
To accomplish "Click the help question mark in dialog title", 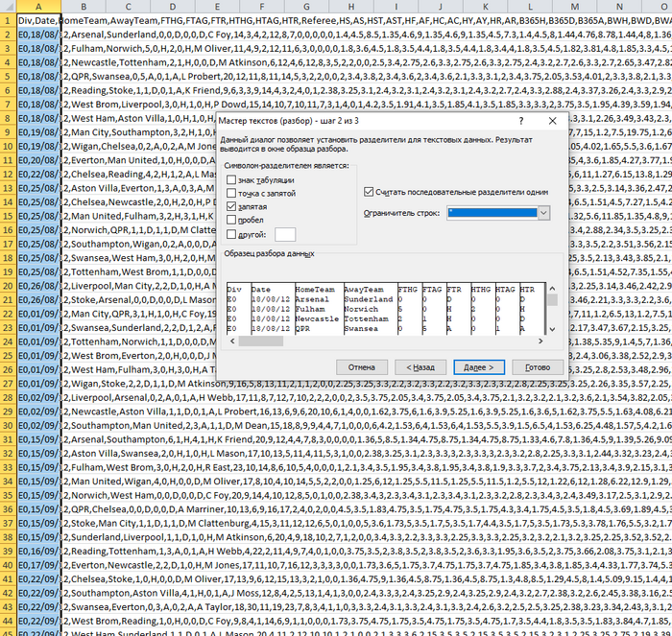I will click(x=520, y=121).
